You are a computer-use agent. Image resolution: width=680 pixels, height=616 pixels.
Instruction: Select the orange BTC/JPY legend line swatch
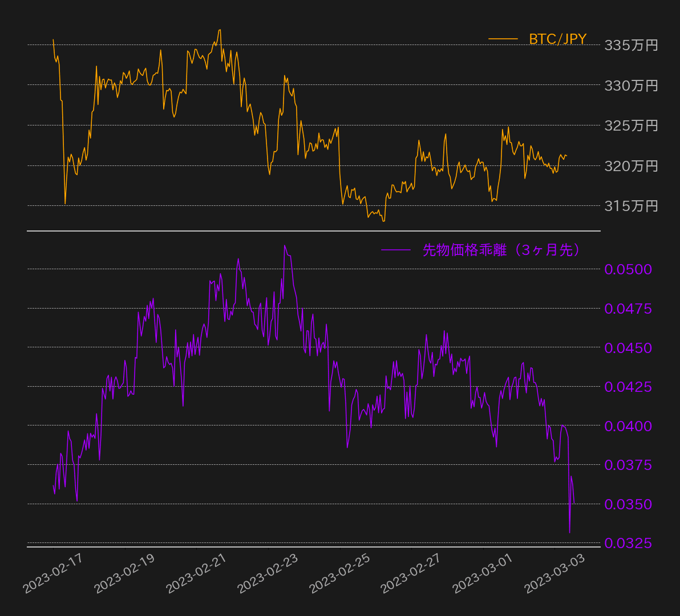503,39
